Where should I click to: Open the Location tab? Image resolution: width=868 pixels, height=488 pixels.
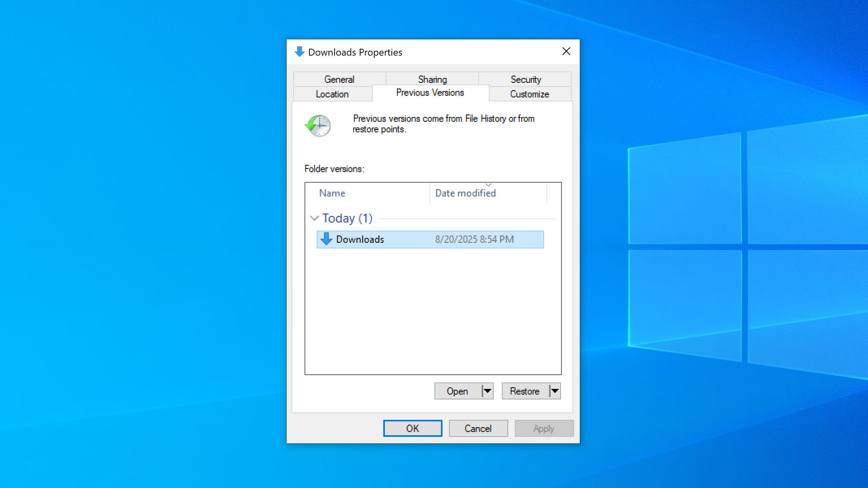(332, 94)
